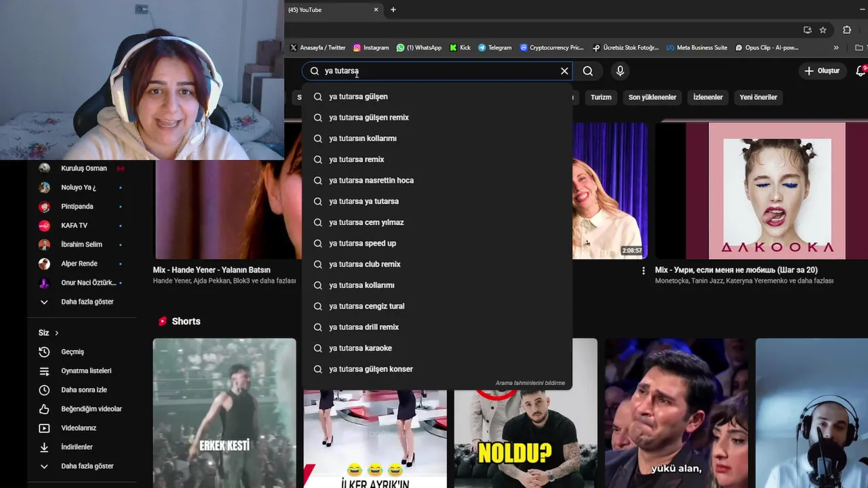This screenshot has height=488, width=868.
Task: Open Anasayfa / Twitter bookmark
Action: click(317, 47)
